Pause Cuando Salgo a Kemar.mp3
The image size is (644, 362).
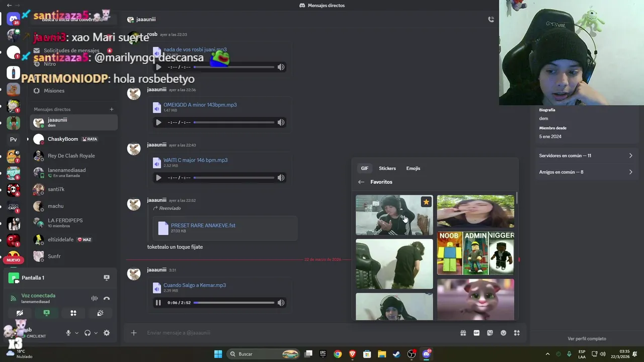click(x=158, y=303)
